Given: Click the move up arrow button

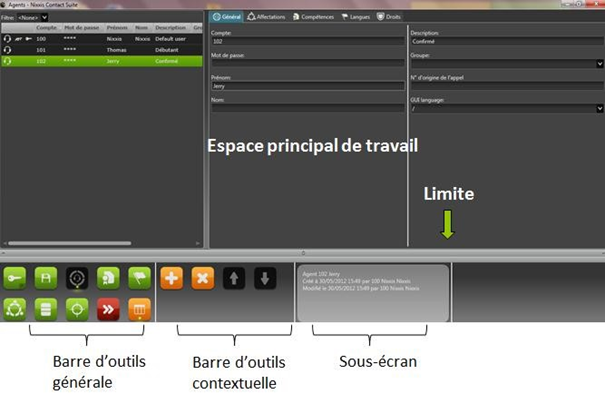Looking at the screenshot, I should point(234,278).
